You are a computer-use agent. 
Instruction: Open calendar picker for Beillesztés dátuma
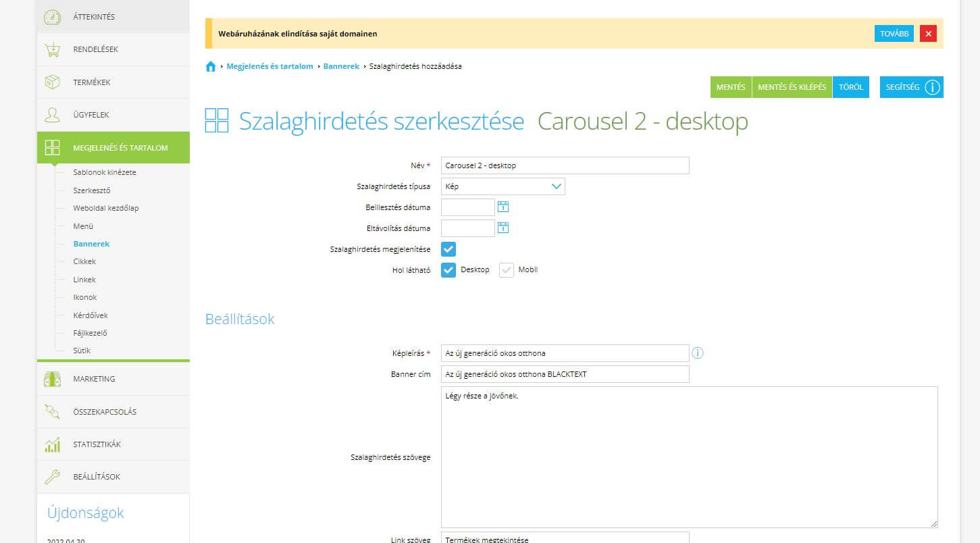coord(503,207)
